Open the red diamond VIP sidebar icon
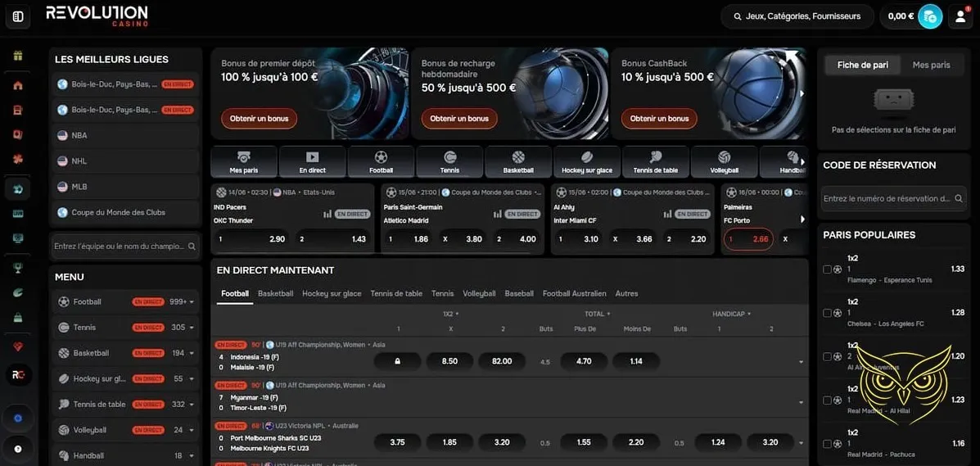This screenshot has width=980, height=466. click(x=18, y=346)
